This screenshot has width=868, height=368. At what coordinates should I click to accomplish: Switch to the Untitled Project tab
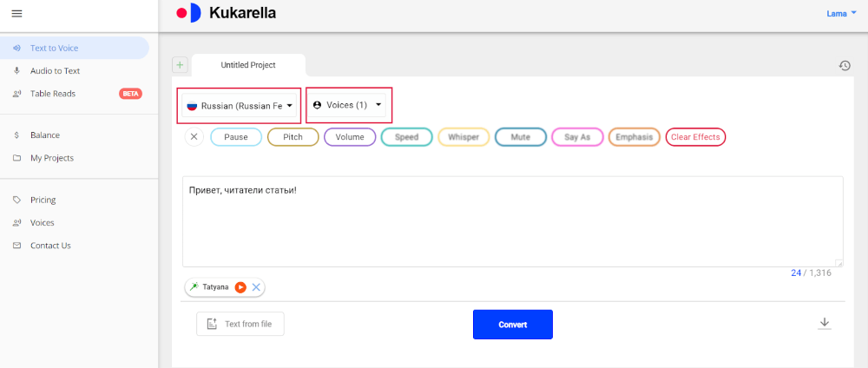pos(248,65)
